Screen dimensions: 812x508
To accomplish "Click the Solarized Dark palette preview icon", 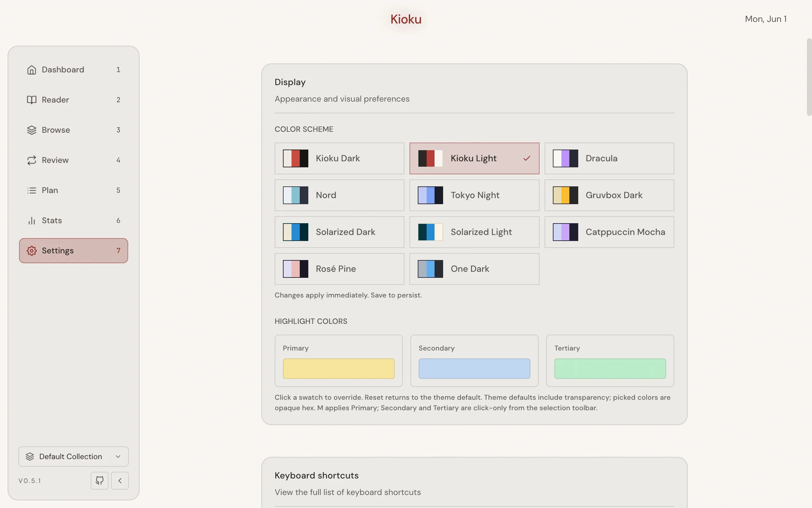I will tap(295, 232).
